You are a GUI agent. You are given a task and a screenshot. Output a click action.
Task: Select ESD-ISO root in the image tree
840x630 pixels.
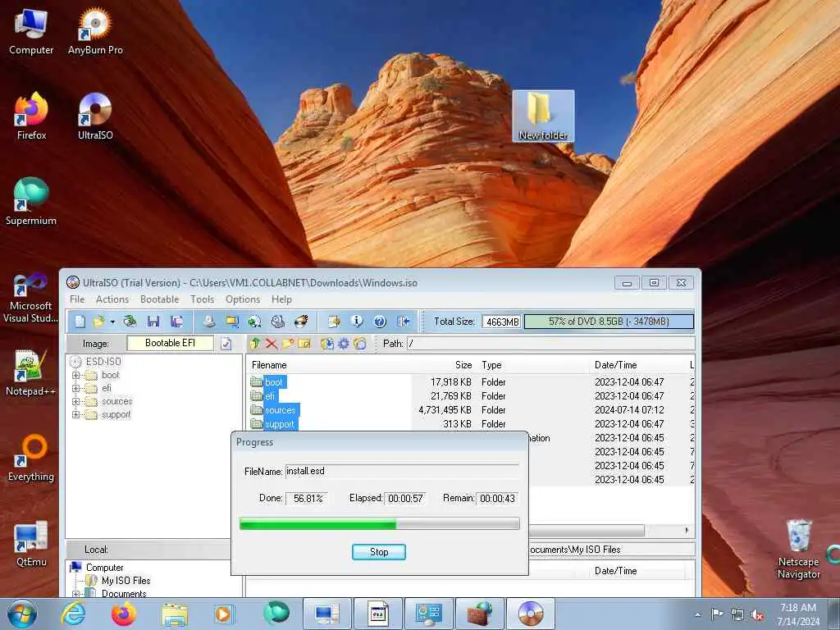tap(103, 362)
